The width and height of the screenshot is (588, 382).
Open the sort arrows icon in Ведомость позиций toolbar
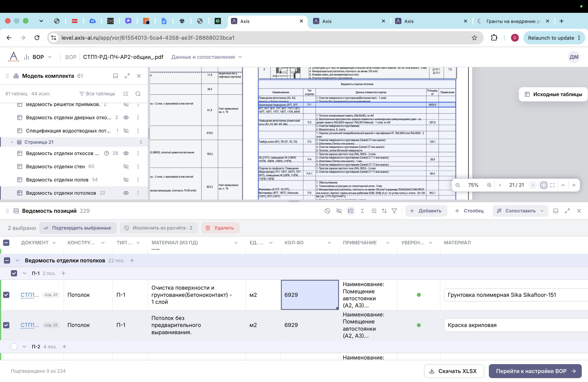click(384, 211)
